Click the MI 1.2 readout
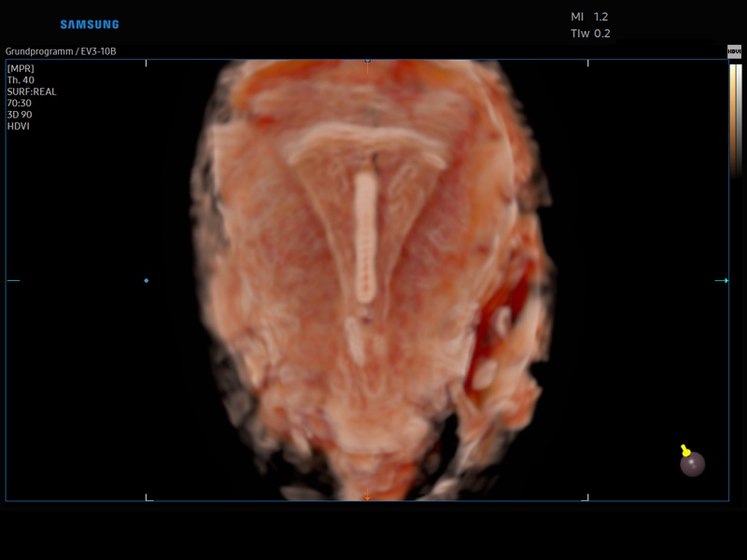 point(589,17)
